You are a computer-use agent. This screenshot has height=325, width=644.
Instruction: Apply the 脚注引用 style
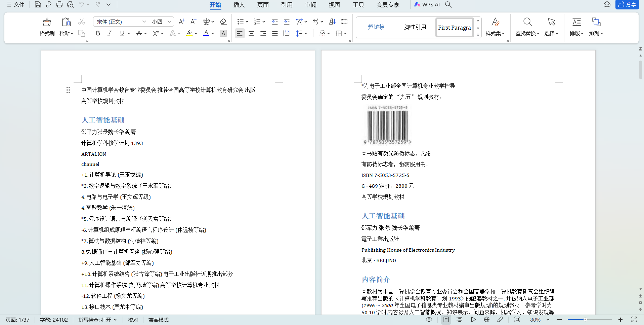(415, 27)
